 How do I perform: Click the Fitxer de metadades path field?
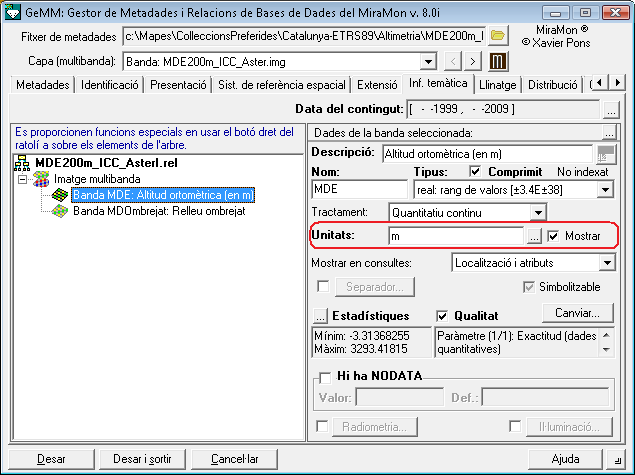tap(304, 36)
